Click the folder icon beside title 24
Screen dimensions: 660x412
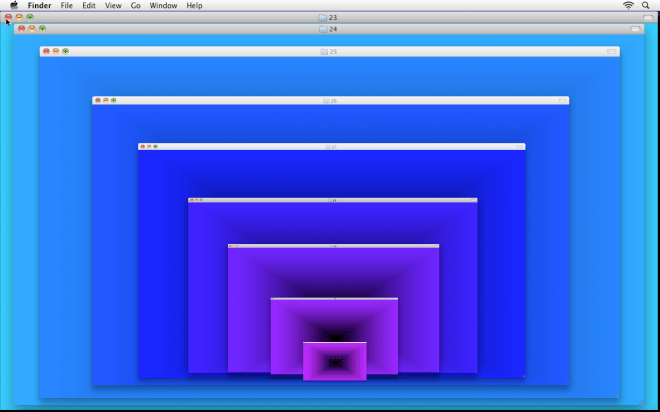click(322, 29)
